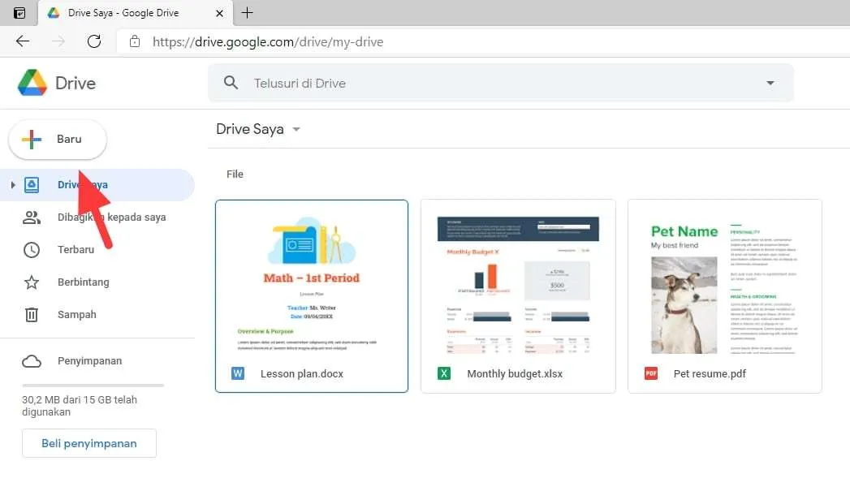
Task: Open search options dropdown arrow
Action: [x=770, y=83]
